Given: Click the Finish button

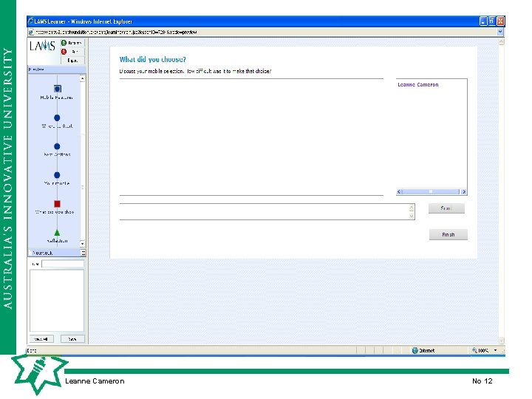Looking at the screenshot, I should click(x=449, y=234).
